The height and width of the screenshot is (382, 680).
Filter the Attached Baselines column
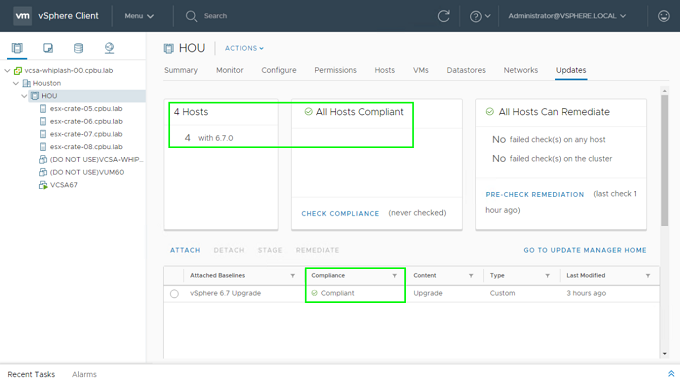(x=293, y=276)
